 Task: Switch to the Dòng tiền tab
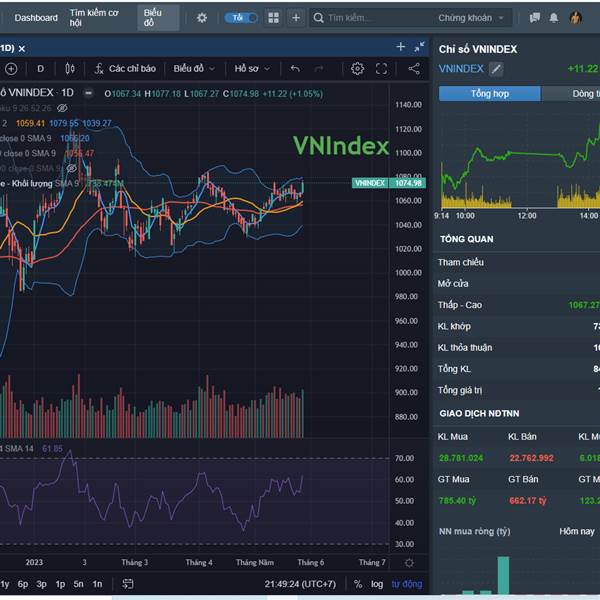tap(571, 93)
